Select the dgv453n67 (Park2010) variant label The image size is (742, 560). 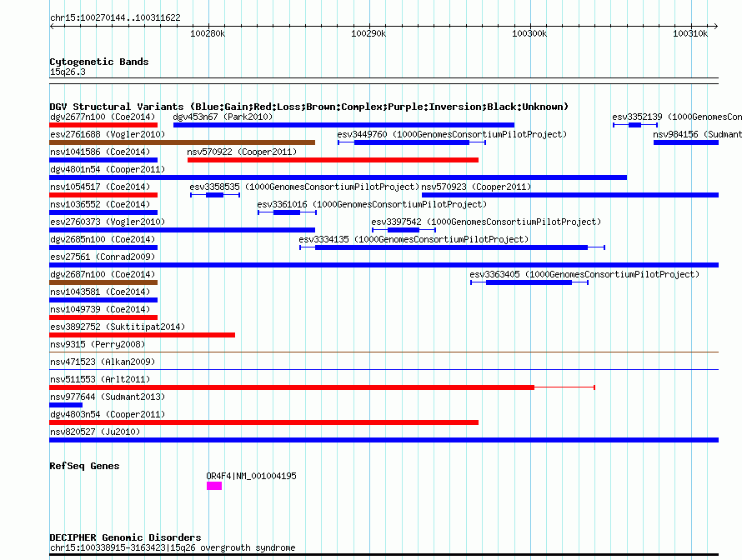pos(223,117)
